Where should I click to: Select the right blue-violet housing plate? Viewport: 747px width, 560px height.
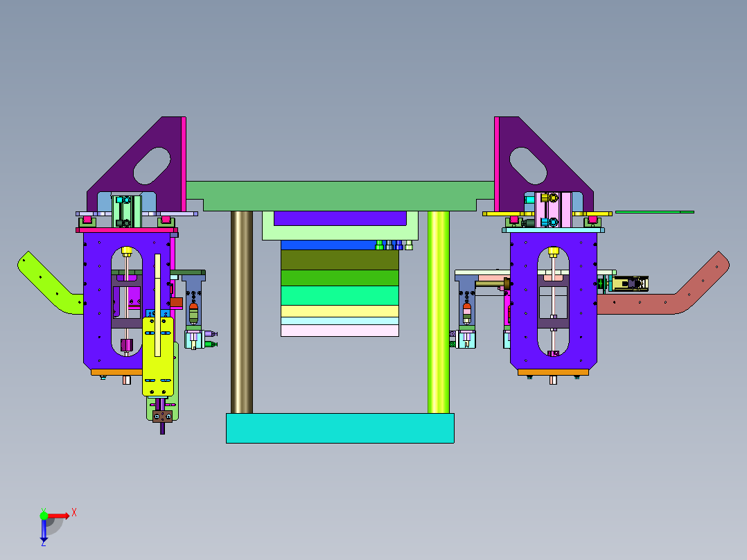tap(524, 300)
